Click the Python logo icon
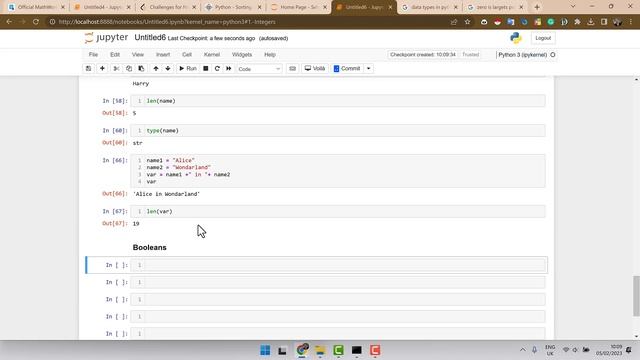Viewport: 640px width, 360px height. coord(516,38)
